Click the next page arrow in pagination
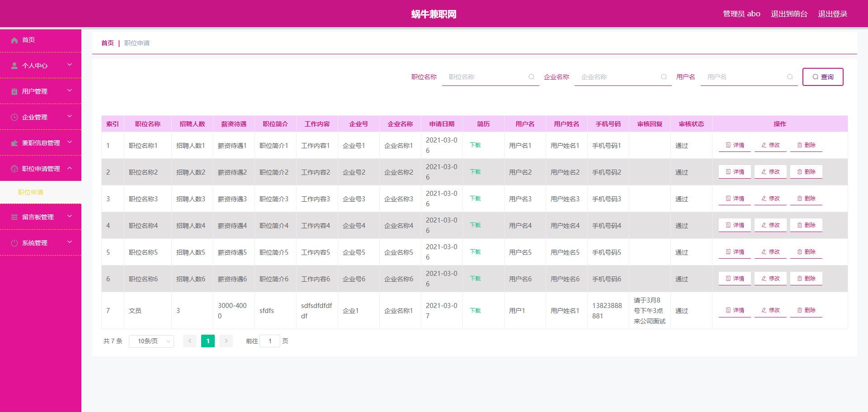 coord(226,341)
